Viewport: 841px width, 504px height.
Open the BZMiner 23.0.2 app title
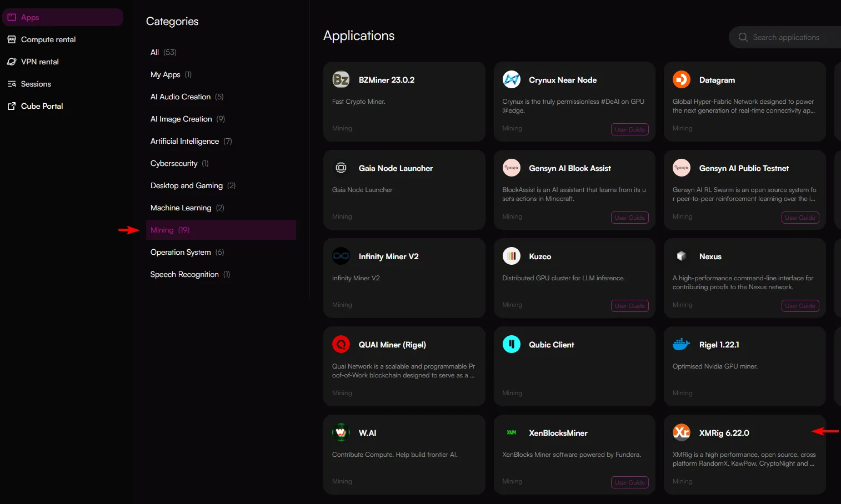(387, 80)
